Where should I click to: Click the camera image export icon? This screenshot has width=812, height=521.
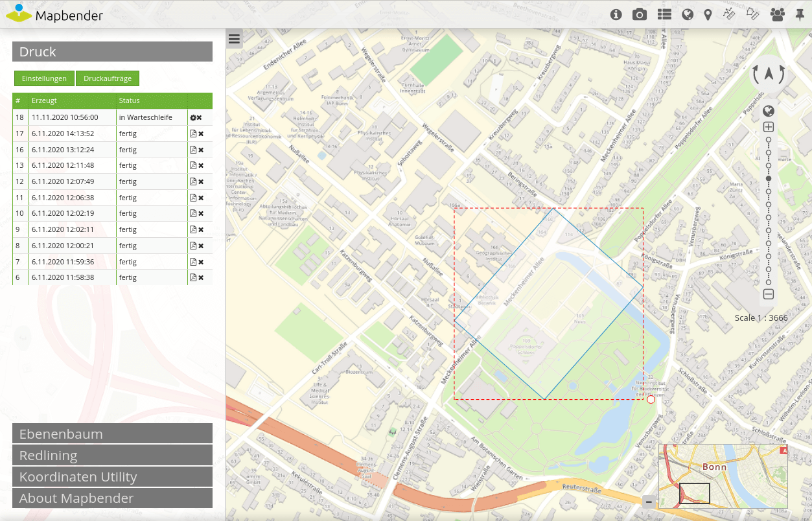[640, 14]
